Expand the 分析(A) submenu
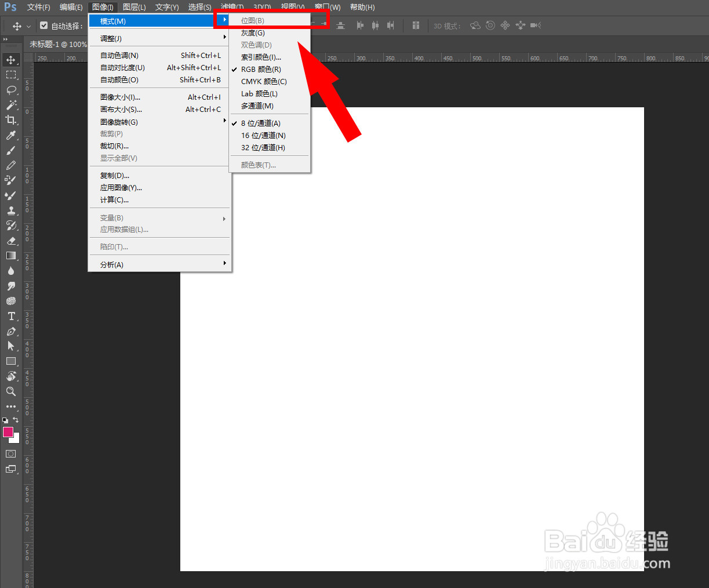 click(160, 264)
